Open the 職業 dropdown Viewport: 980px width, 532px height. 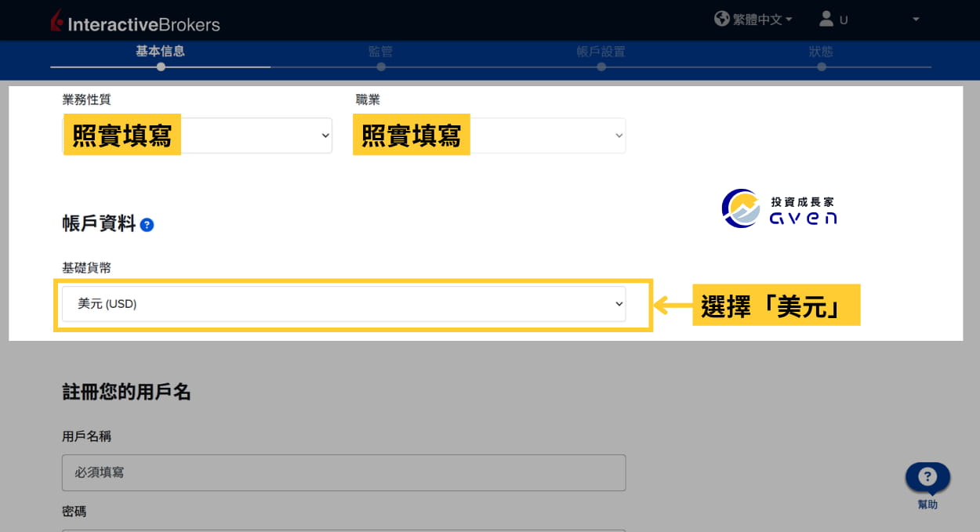pyautogui.click(x=491, y=136)
